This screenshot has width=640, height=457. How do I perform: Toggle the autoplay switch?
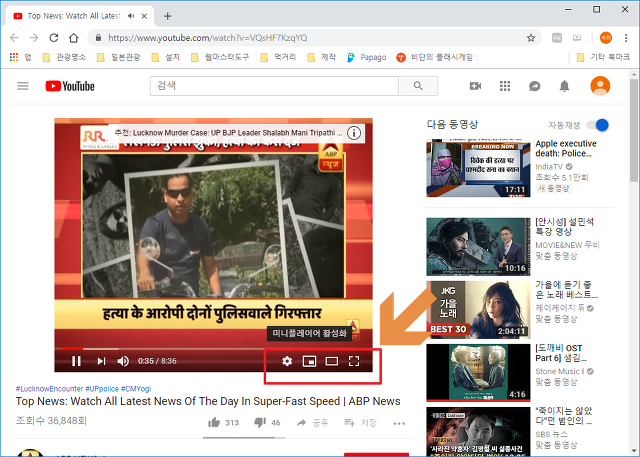(x=598, y=125)
